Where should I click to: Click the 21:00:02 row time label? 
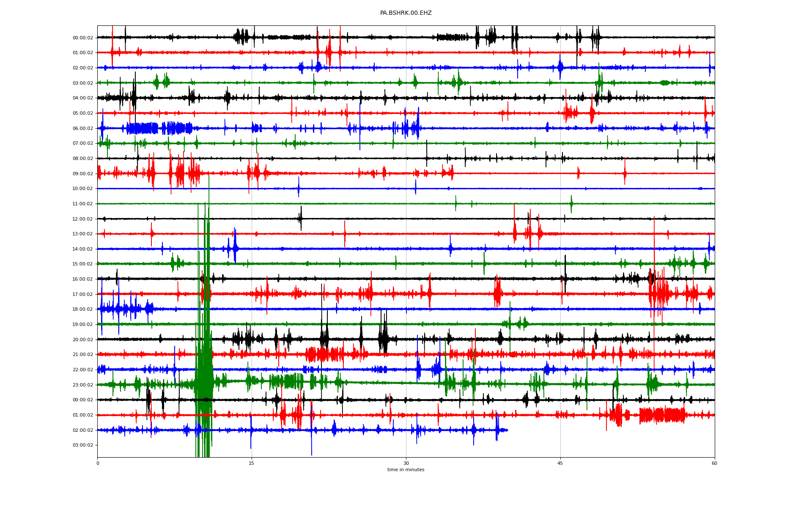click(x=83, y=355)
